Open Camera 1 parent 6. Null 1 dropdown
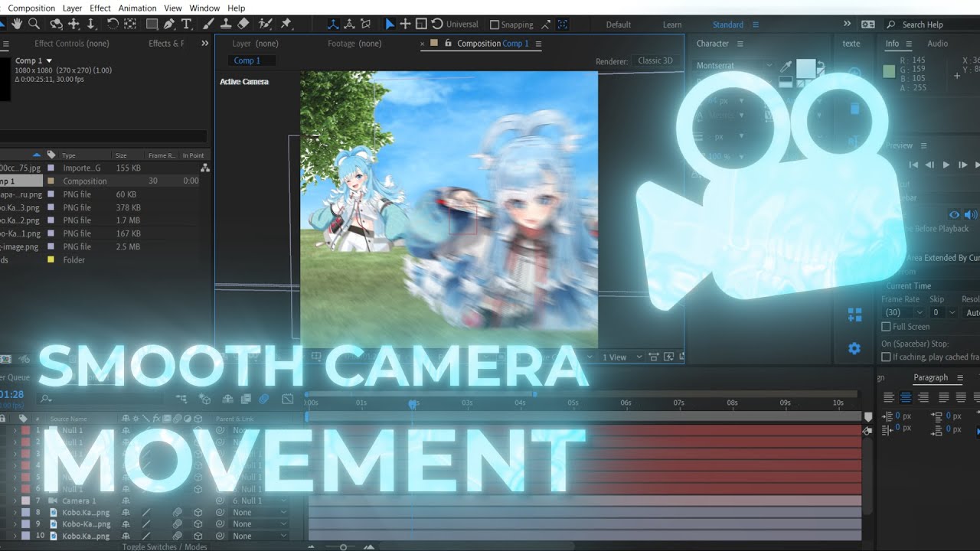Viewport: 980px width, 551px height. pyautogui.click(x=259, y=501)
